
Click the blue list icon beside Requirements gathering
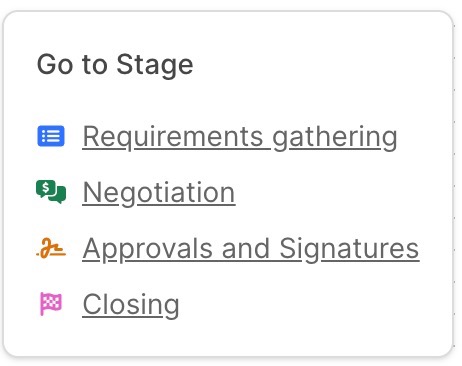coord(51,136)
